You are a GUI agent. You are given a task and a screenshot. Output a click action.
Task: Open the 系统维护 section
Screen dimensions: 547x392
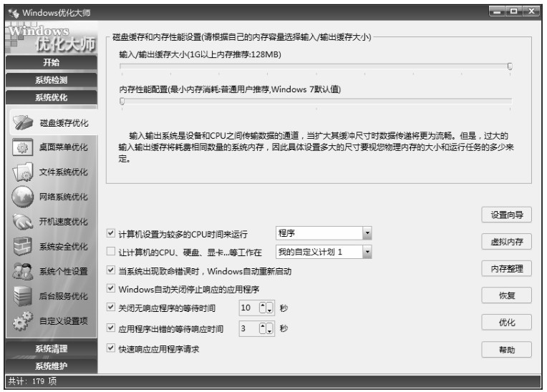click(x=52, y=366)
